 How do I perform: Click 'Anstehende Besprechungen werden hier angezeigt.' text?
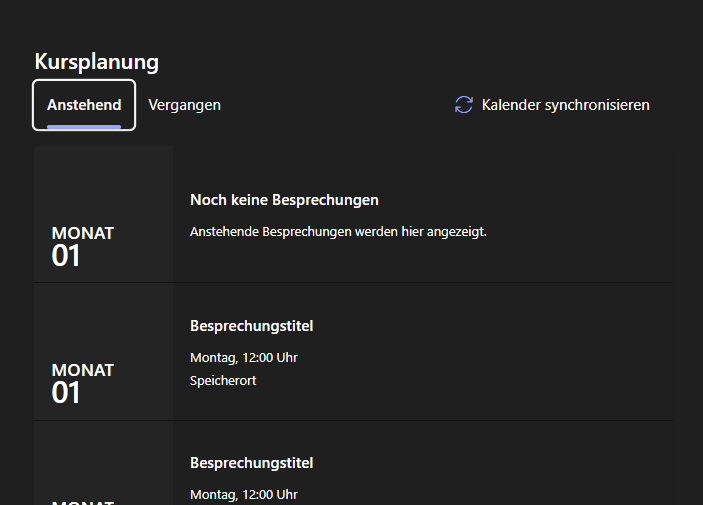tap(338, 232)
